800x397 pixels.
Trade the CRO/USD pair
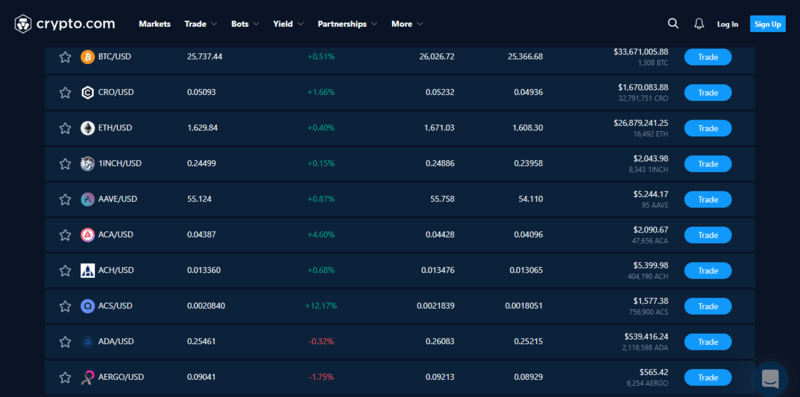pos(708,93)
